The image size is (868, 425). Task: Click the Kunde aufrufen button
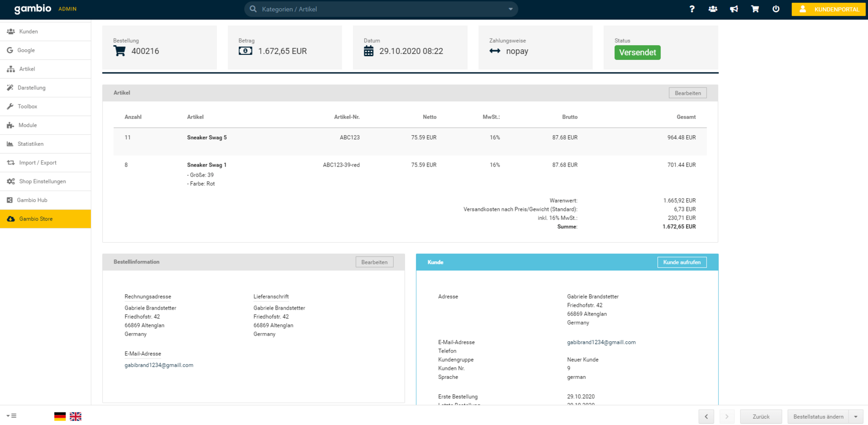click(681, 263)
